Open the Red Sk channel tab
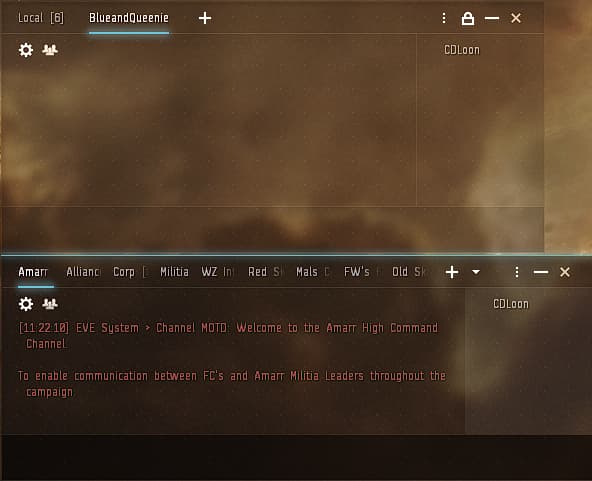 click(x=265, y=272)
